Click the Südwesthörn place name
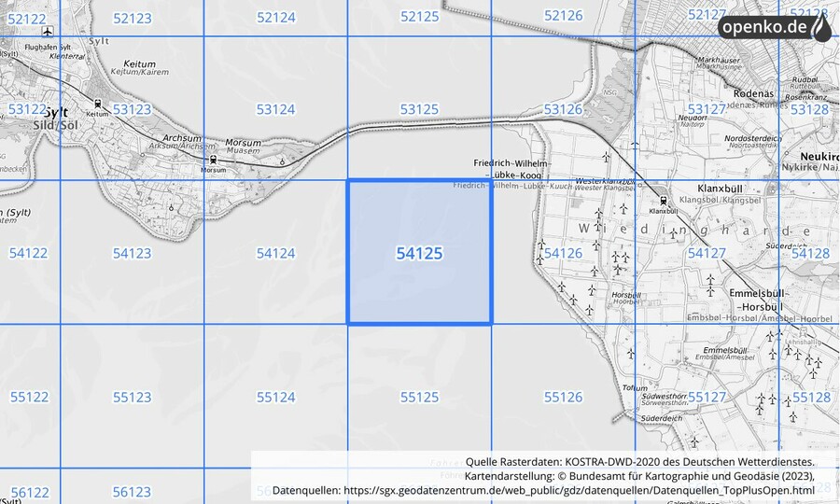 click(665, 396)
